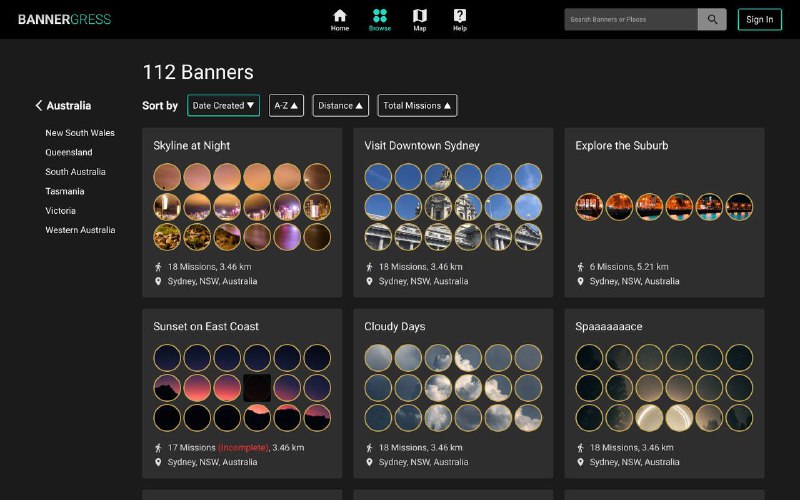
Task: Click the location pin on Skyline at Night card
Action: (158, 282)
